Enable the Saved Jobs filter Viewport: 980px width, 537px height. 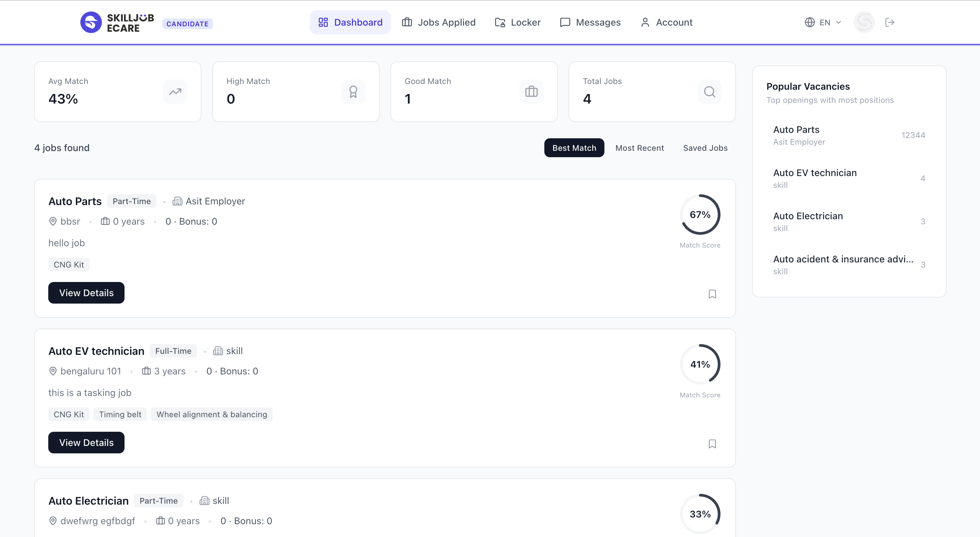[x=705, y=147]
